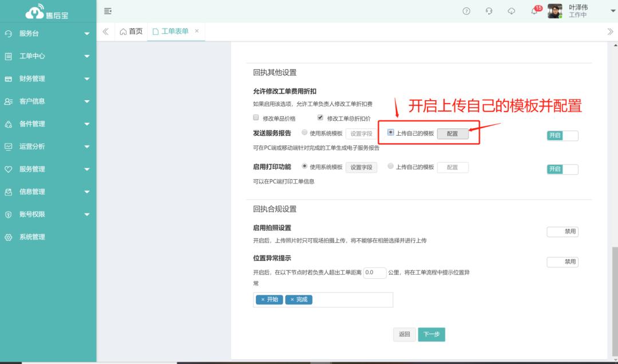Click the 下一步 button
This screenshot has width=618, height=364.
(x=431, y=334)
